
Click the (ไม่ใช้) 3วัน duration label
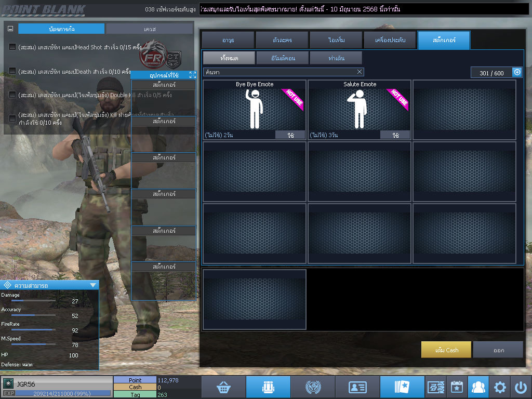324,135
